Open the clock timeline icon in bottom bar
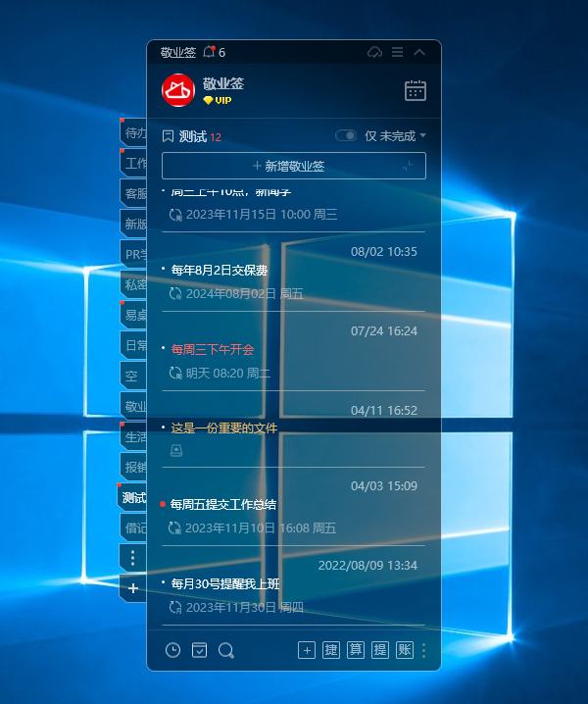The image size is (588, 704). (x=172, y=650)
